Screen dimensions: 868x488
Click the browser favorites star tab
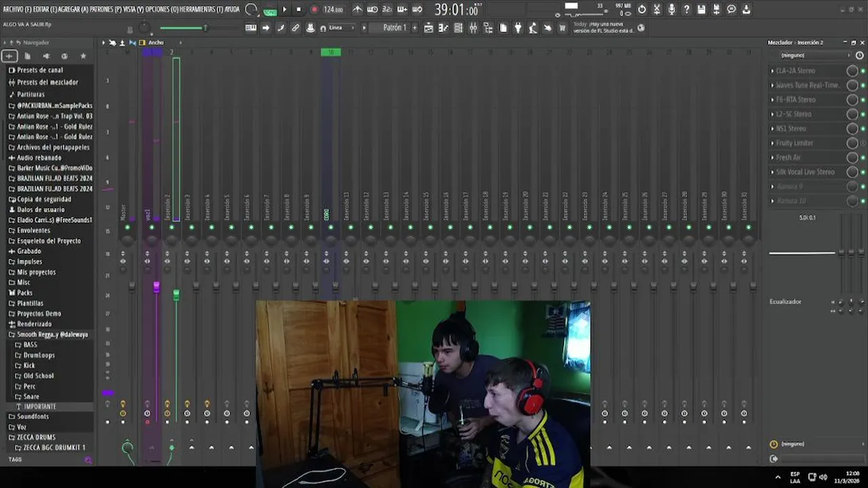click(x=83, y=56)
